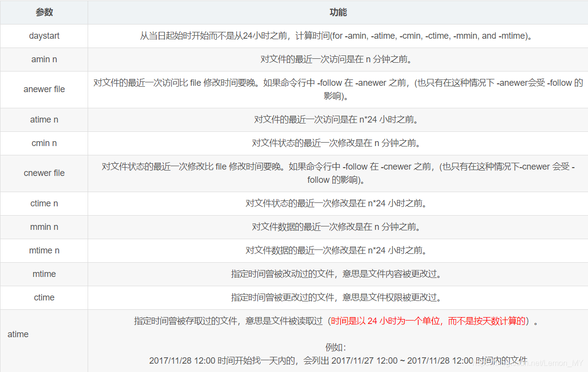Click the '功能' column header
The width and height of the screenshot is (588, 372).
[x=338, y=12]
